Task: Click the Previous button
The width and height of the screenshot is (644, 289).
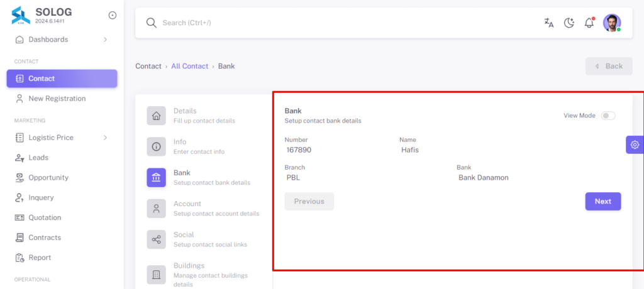Action: [x=309, y=202]
